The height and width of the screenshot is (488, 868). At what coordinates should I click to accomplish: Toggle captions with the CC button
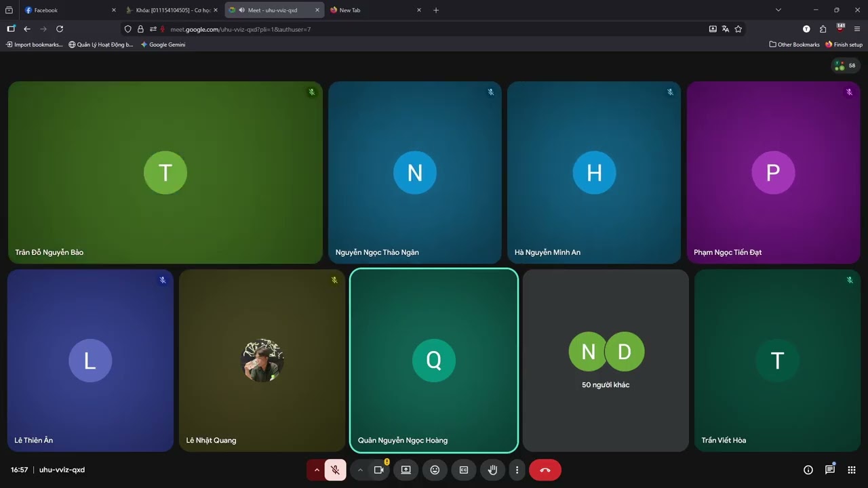(464, 470)
